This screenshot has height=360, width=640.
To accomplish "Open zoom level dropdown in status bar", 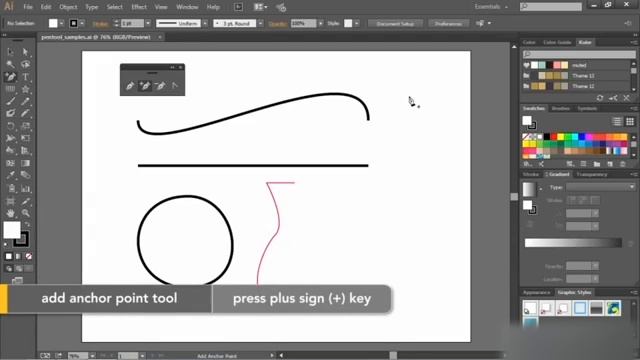I will pyautogui.click(x=93, y=356).
